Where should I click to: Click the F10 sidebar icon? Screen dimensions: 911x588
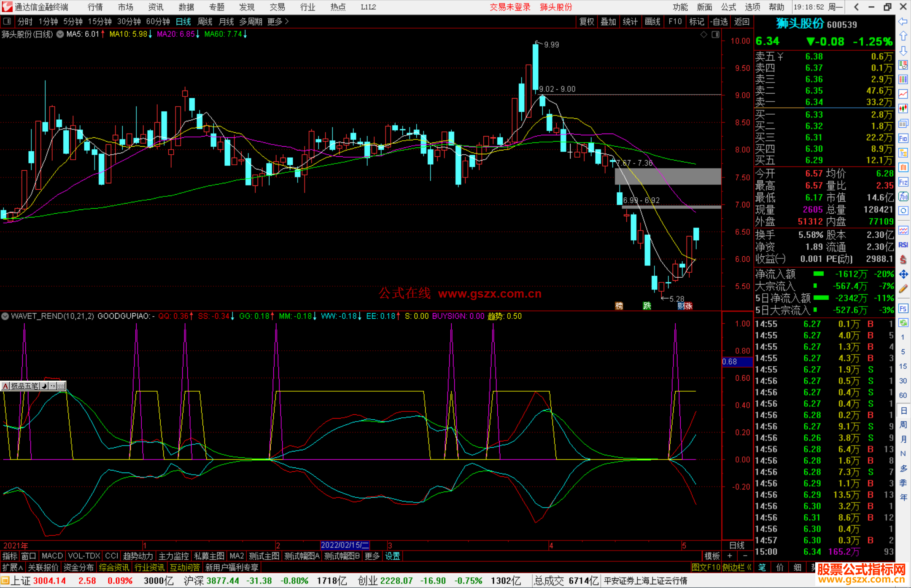pyautogui.click(x=903, y=138)
